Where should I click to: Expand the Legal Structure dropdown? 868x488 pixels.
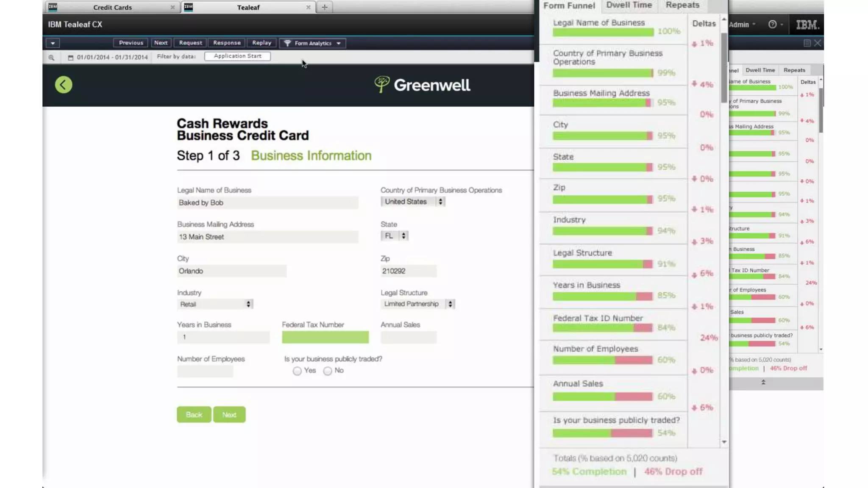(417, 304)
